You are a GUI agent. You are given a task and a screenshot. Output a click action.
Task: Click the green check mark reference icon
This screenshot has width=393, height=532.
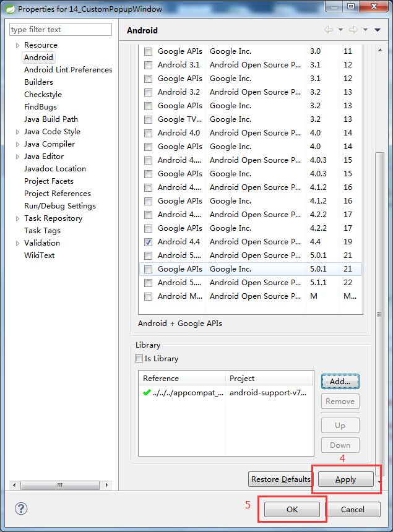point(147,393)
